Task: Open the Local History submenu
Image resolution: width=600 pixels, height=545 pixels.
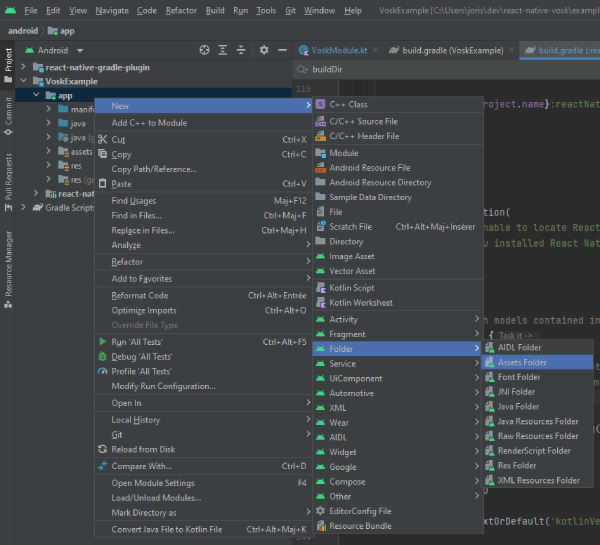Action: pos(203,419)
